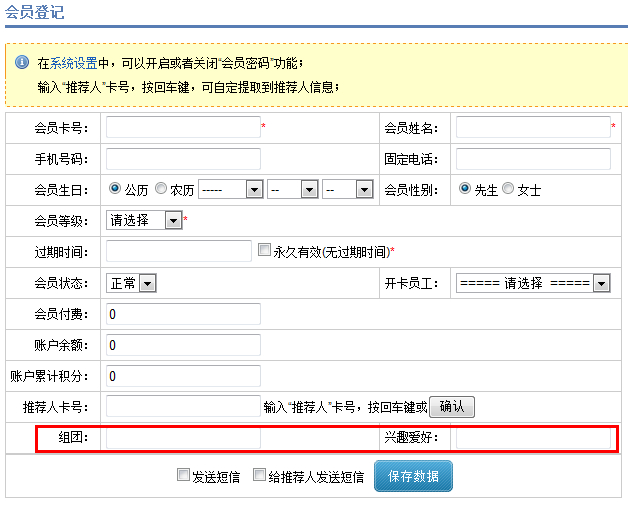Screen dimensions: 628x508
Task: Select the 公历 radio button
Action: [x=115, y=189]
